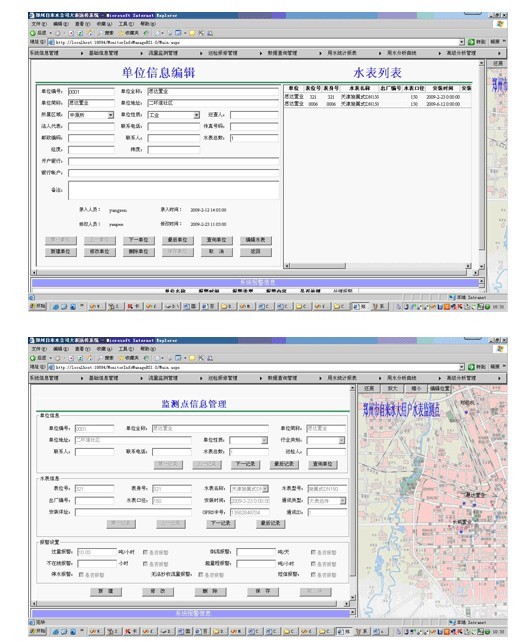This screenshot has width=530, height=642.
Task: Tick 是否报警 checkbox for 不在线报警
Action: (145, 564)
